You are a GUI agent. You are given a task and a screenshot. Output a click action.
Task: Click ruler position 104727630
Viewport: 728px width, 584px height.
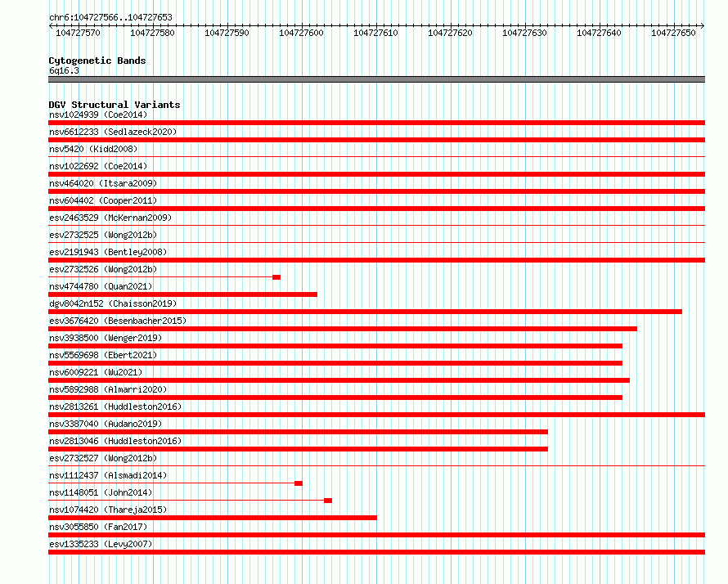tap(524, 33)
